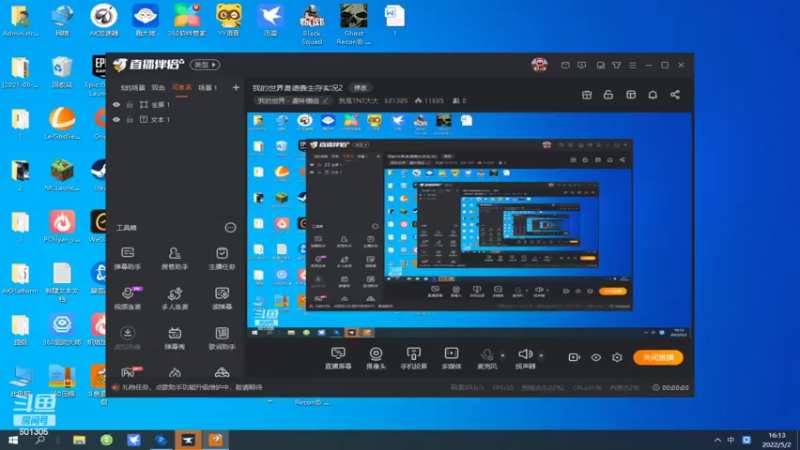Open the 弹幕助手 tool in the toolbox
Screen dimensions: 800x450
click(128, 258)
